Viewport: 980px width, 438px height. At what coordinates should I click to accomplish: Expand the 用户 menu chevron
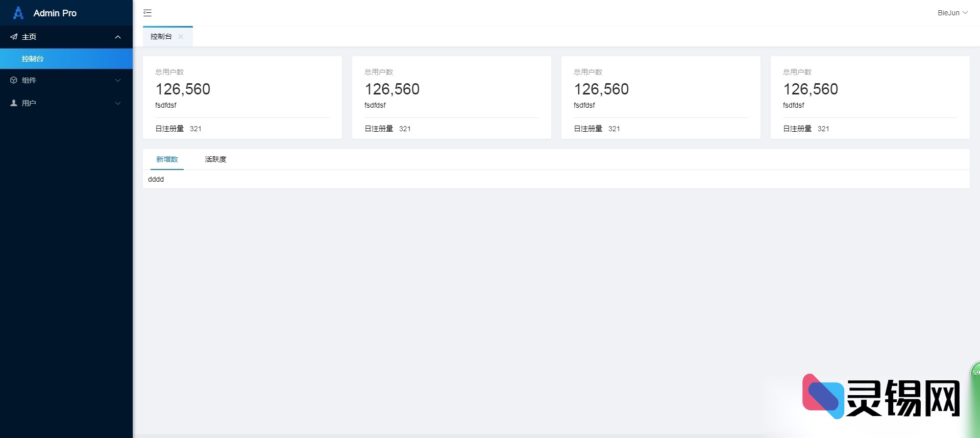tap(118, 103)
